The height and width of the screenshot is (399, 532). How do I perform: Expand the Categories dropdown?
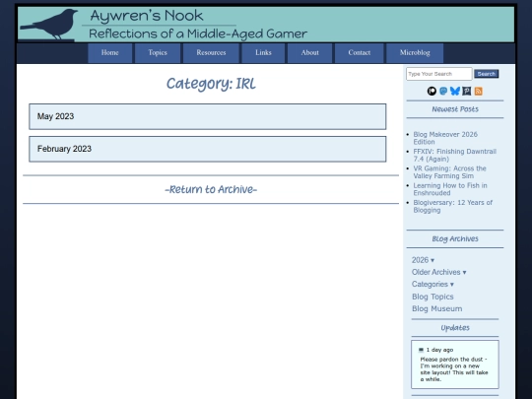[x=432, y=285]
